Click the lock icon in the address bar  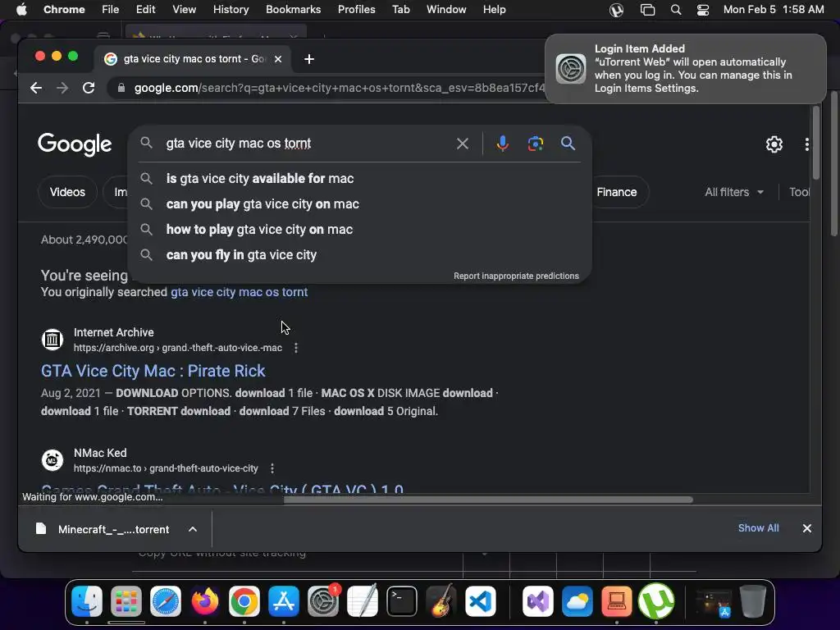click(121, 88)
